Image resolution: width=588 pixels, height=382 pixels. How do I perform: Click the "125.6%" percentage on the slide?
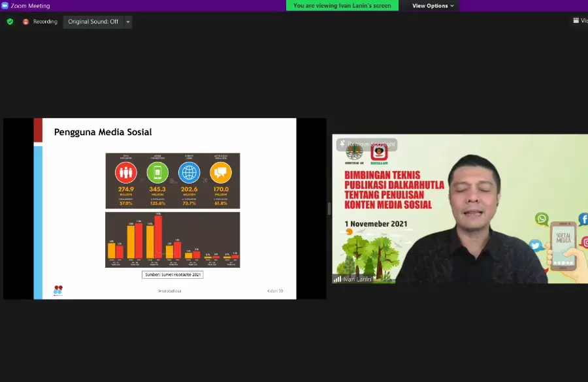pos(157,203)
